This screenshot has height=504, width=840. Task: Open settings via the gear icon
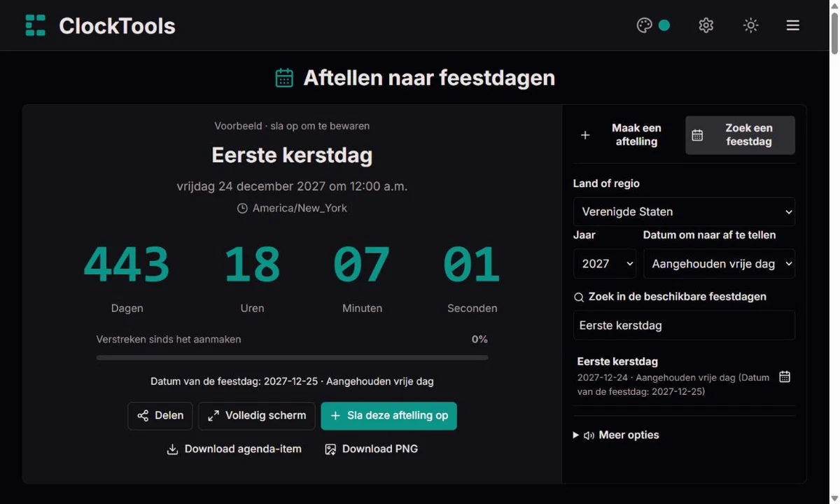706,25
